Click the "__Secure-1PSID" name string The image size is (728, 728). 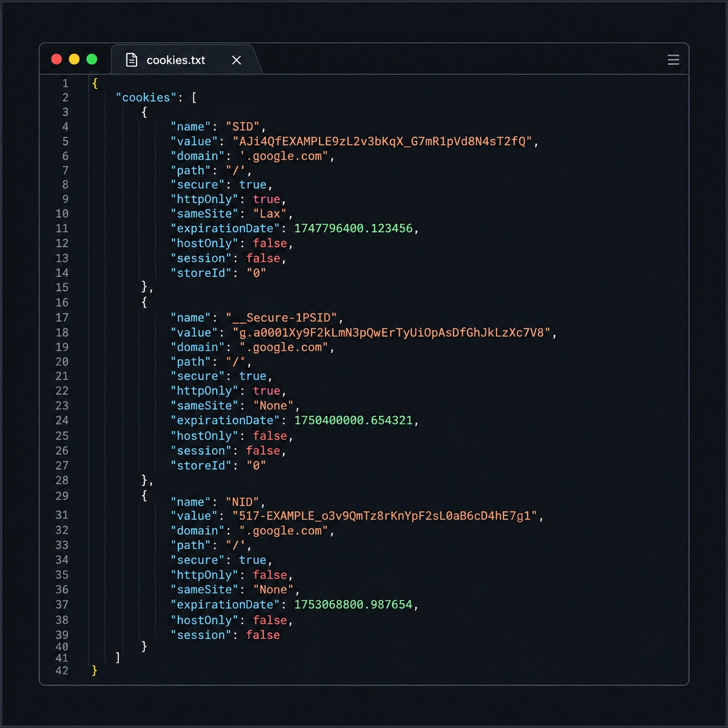282,318
